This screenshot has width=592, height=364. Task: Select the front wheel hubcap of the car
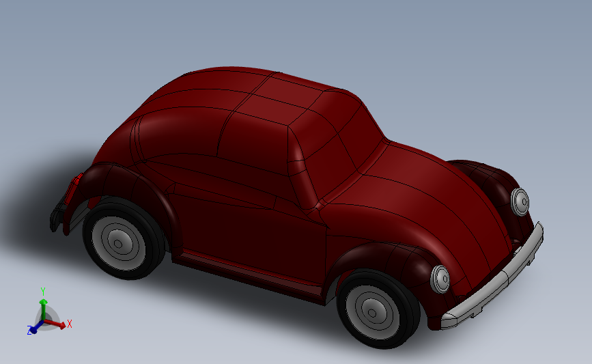click(x=372, y=313)
